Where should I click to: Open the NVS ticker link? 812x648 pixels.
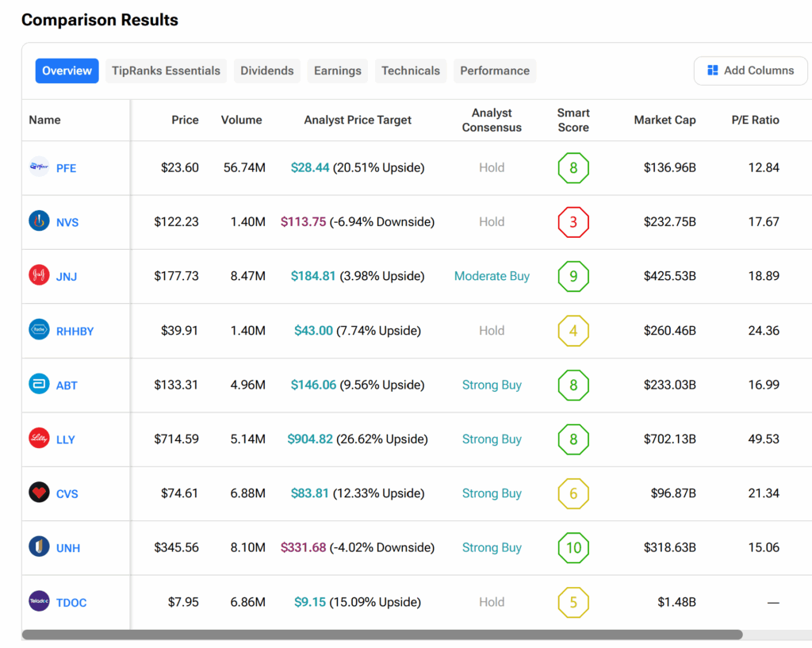(67, 223)
